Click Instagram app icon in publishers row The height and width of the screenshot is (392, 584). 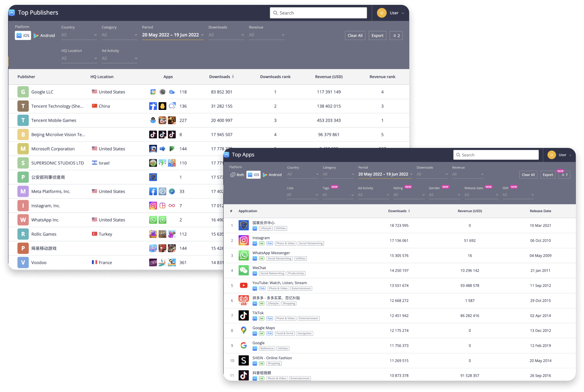(153, 206)
